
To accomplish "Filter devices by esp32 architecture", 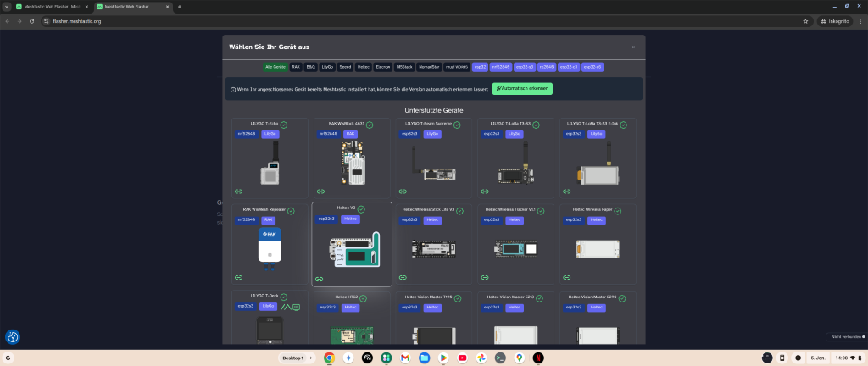I will [x=480, y=66].
